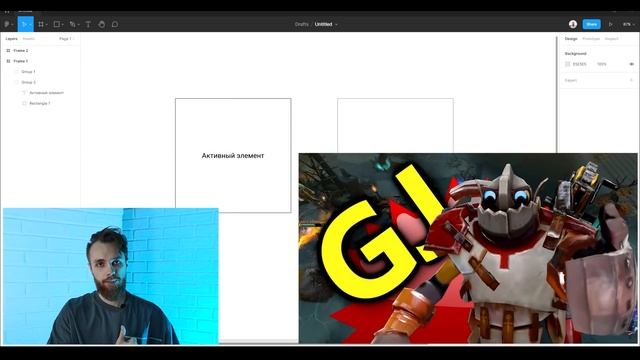
Task: Click the canvas vertical scrollbar
Action: pyautogui.click(x=556, y=95)
